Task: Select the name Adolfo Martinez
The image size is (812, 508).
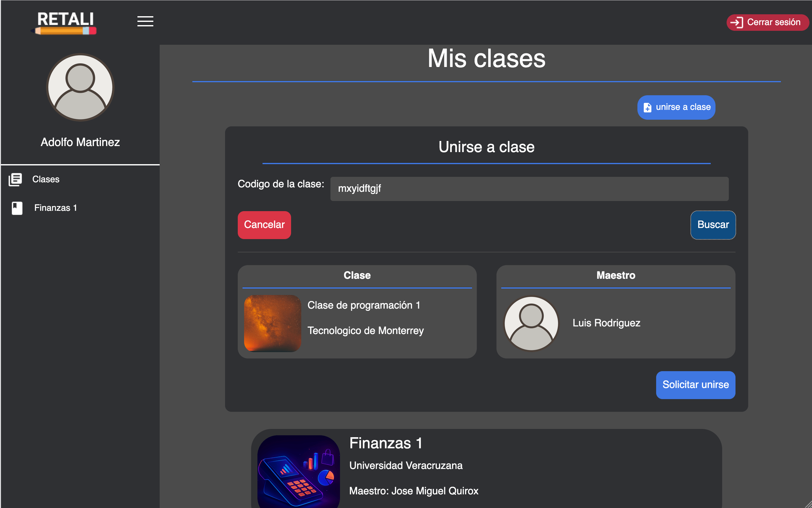Action: click(80, 142)
